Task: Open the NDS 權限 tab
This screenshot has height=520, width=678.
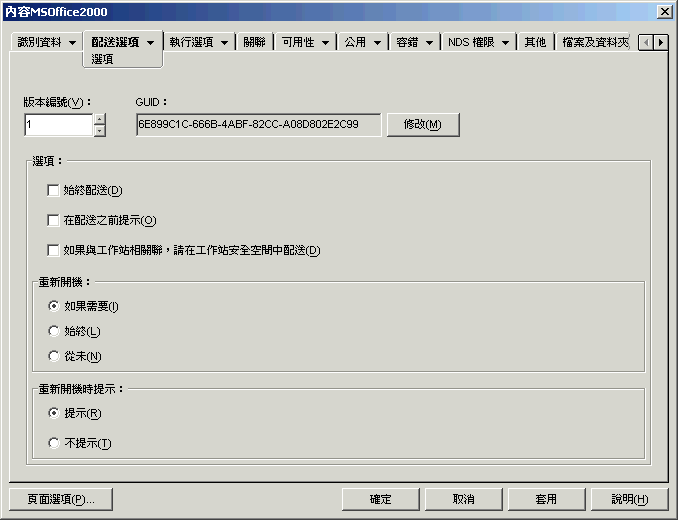Action: tap(471, 42)
